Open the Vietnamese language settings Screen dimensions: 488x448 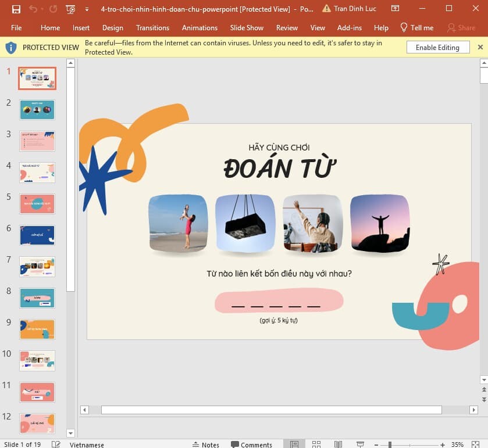click(87, 444)
